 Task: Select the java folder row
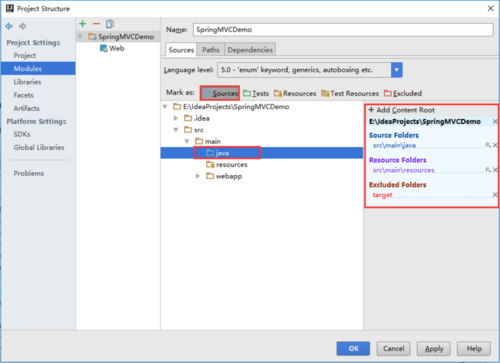[262, 153]
